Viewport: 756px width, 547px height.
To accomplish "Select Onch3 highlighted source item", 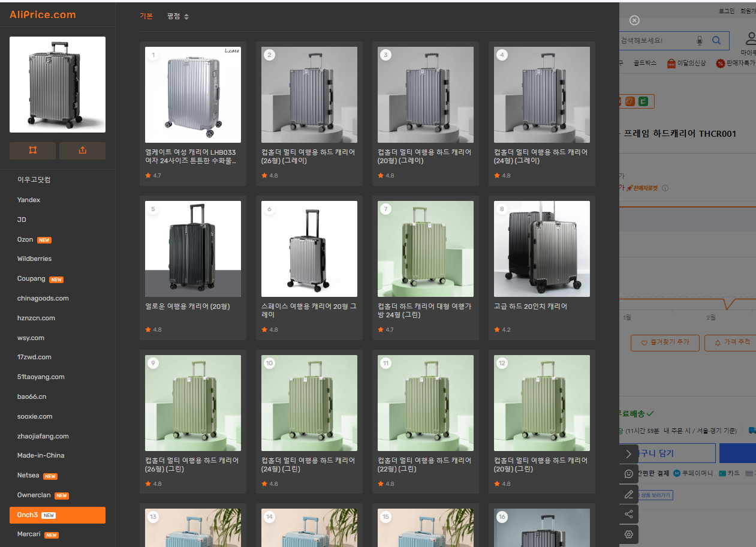I will (x=58, y=515).
